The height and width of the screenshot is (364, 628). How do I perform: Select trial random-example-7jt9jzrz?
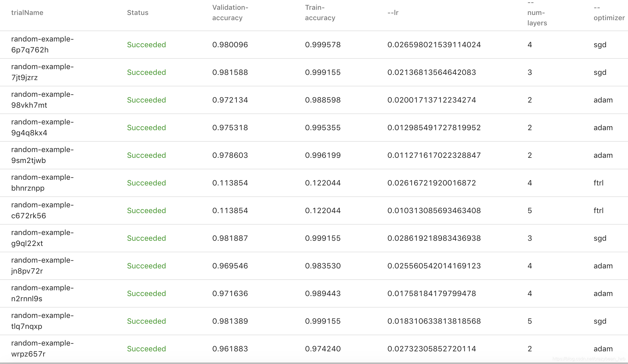(42, 72)
